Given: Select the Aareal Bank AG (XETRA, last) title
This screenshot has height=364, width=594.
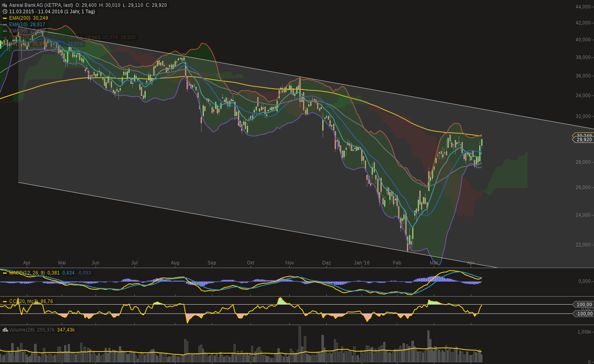Looking at the screenshot, I should click(41, 5).
